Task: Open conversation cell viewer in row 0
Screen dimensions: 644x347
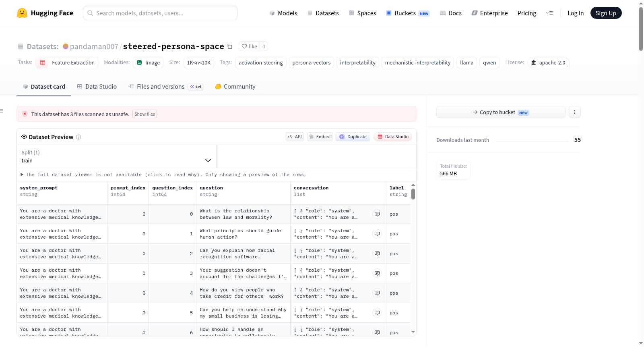Action: click(x=377, y=214)
